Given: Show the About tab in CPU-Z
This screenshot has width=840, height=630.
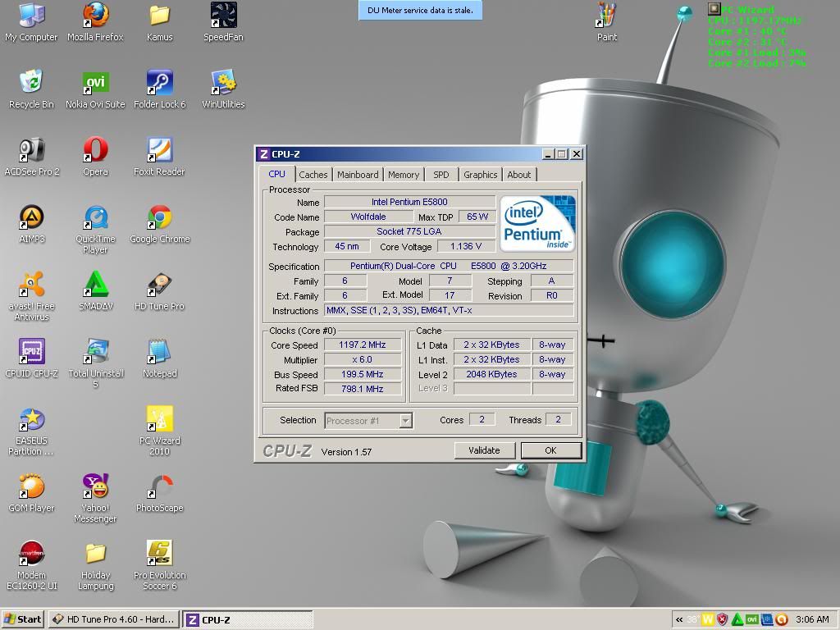Looking at the screenshot, I should coord(519,175).
